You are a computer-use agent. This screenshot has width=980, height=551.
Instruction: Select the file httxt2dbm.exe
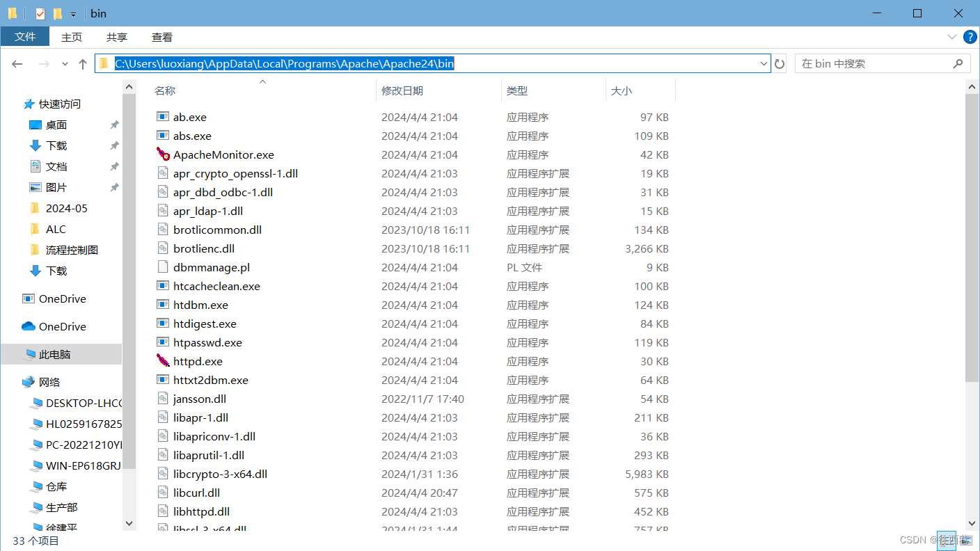211,380
